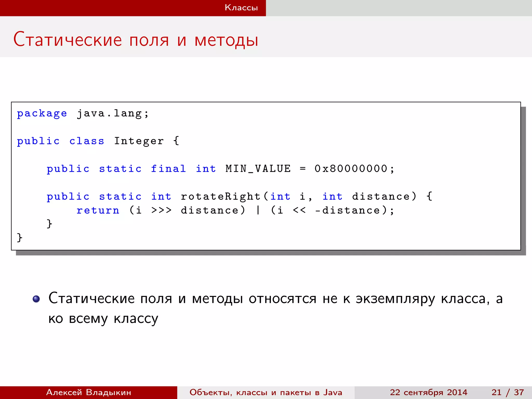This screenshot has height=399, width=532.
Task: Click the page counter '21 / 37'
Action: point(508,392)
